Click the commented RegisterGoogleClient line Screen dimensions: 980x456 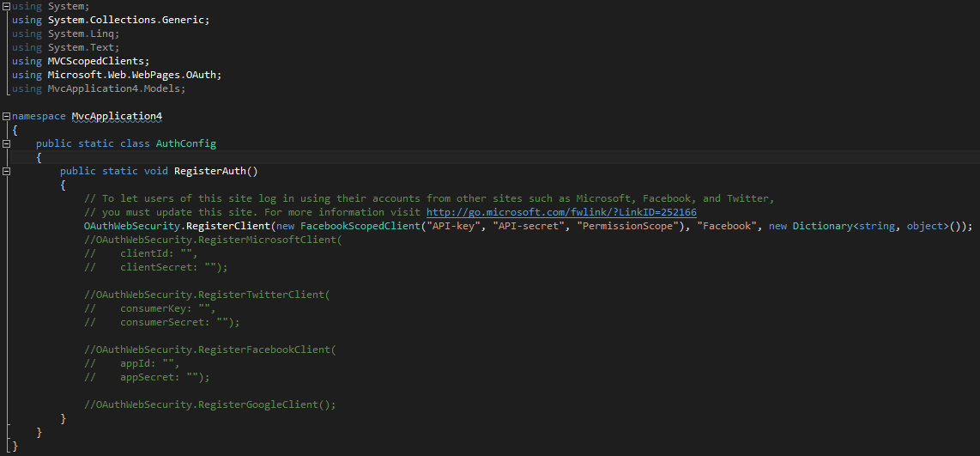[x=210, y=404]
